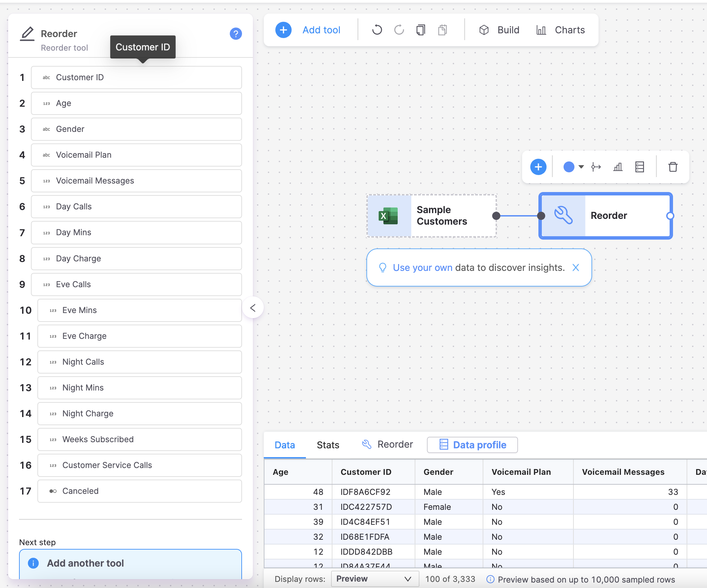Click the wrench icon on Reorder tab
The image size is (707, 588).
[x=366, y=445]
